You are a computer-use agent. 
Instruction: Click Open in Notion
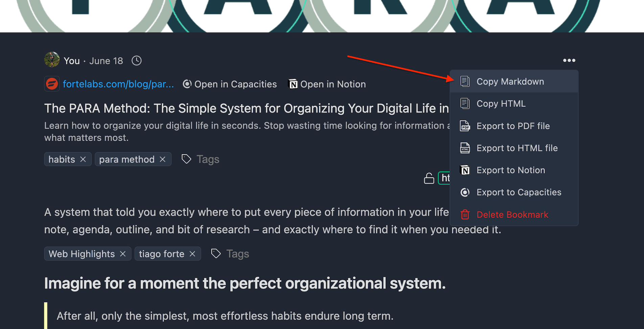[332, 84]
